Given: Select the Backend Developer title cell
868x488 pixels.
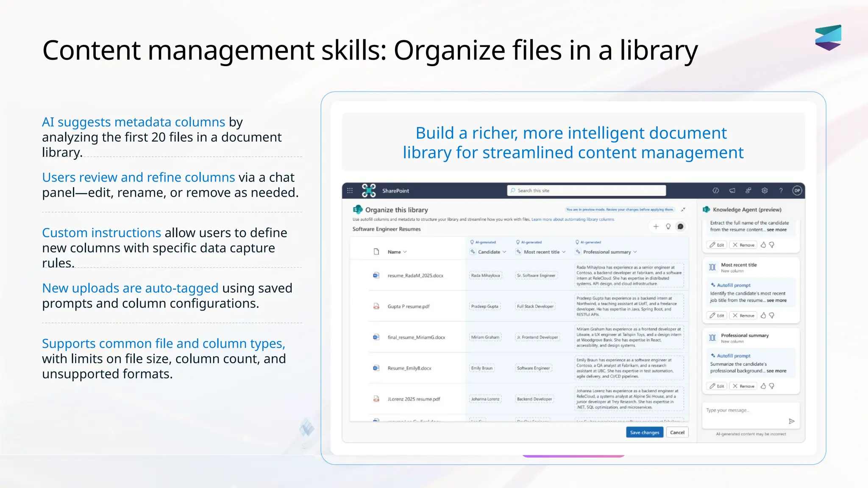Looking at the screenshot, I should point(534,399).
